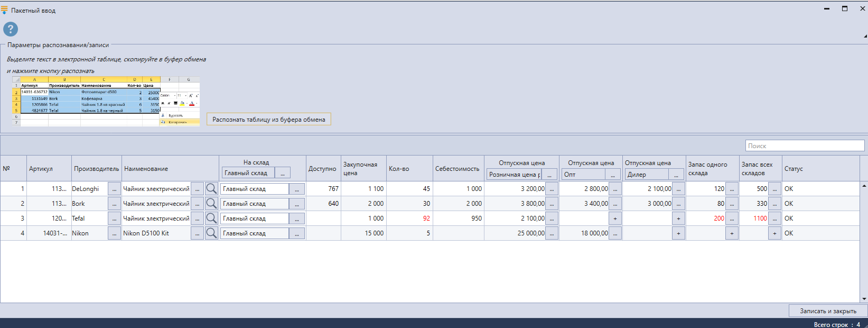Click the search magnifier in the Bork row
The height and width of the screenshot is (328, 868).
click(211, 204)
